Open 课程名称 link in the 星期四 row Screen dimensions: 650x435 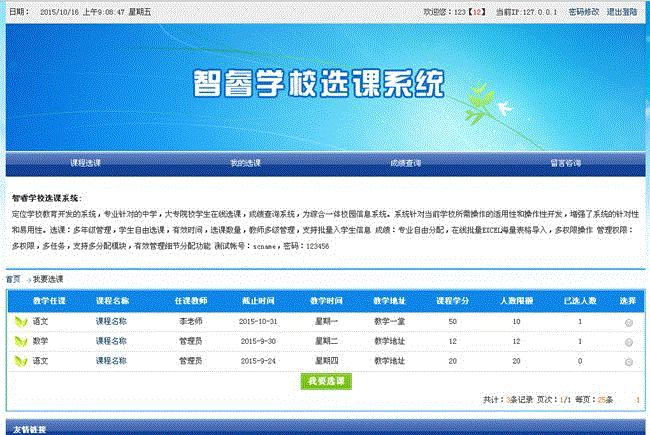point(111,360)
